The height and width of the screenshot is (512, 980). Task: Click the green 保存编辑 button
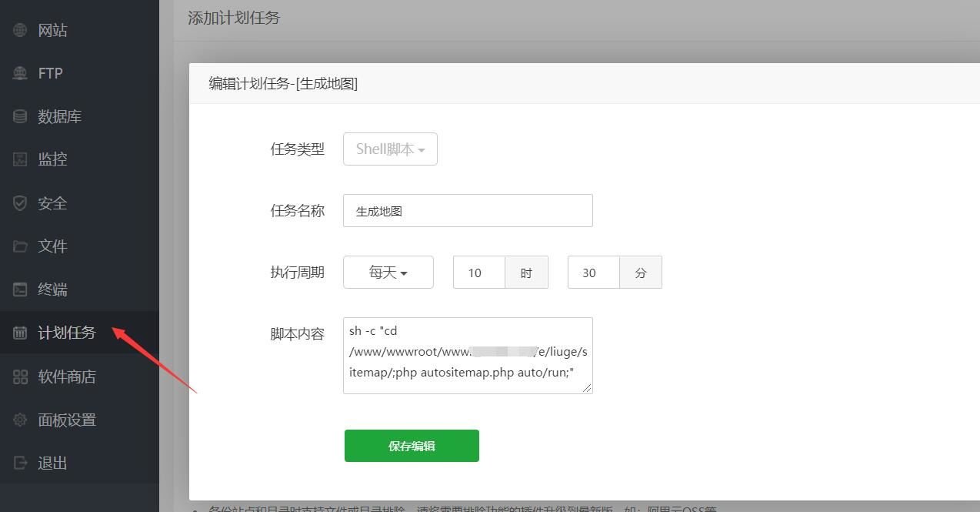[412, 446]
